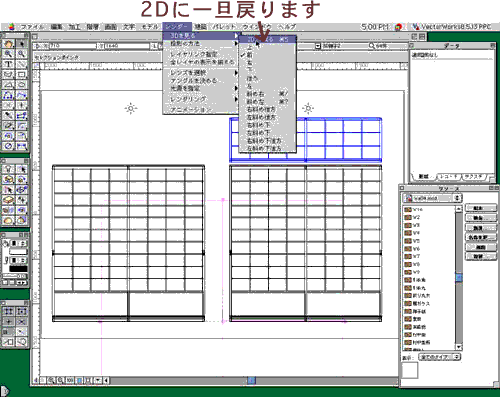Click the black pen color swatch
The image size is (500, 397).
(18, 268)
